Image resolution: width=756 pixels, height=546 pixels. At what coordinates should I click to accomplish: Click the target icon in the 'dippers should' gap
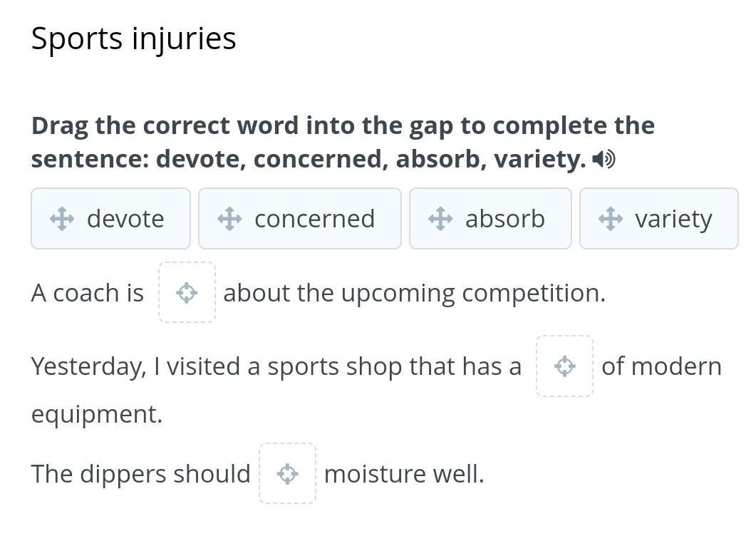(287, 473)
